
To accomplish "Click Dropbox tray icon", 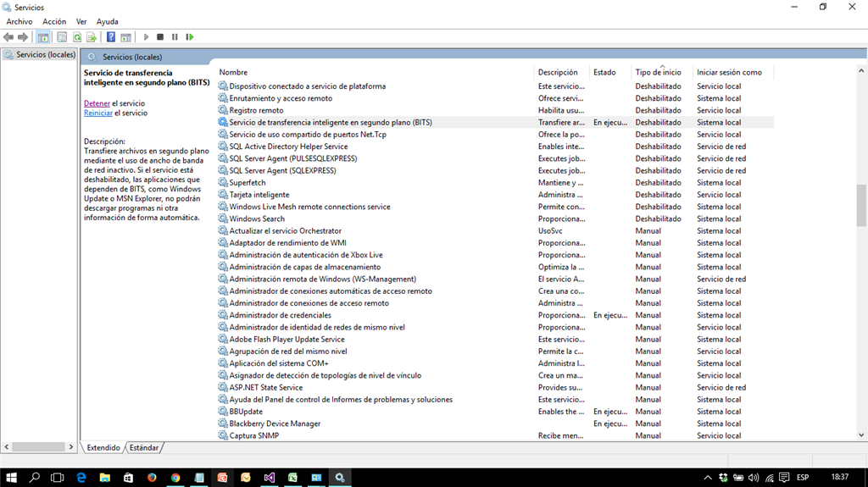I will (723, 477).
